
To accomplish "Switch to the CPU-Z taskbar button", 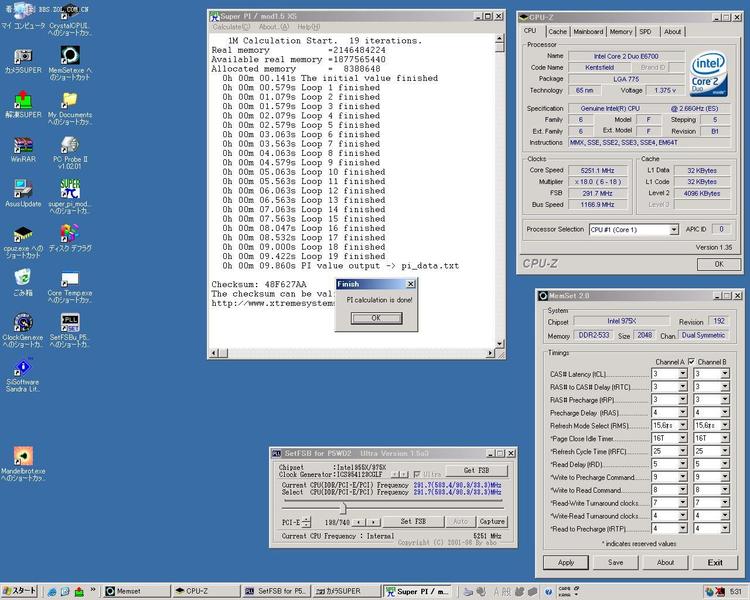I will (205, 591).
